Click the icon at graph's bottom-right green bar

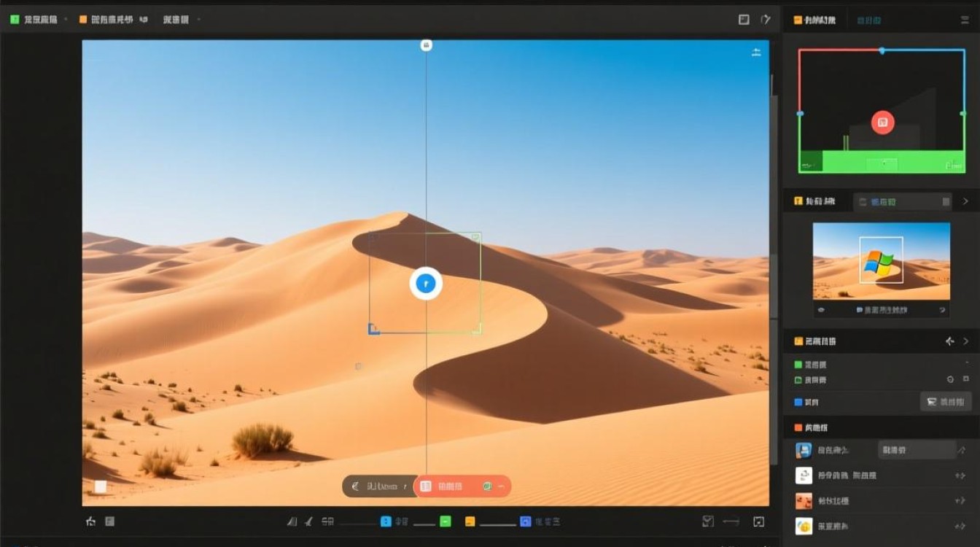point(952,166)
